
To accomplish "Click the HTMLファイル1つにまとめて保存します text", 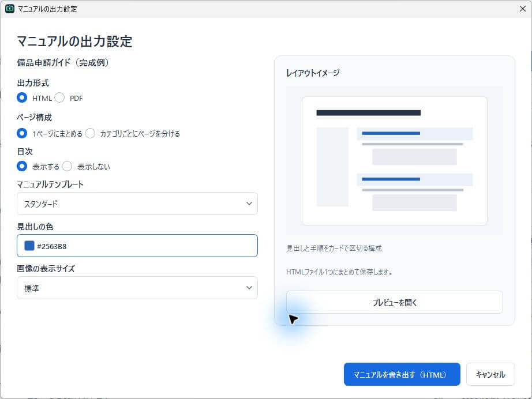I will [x=340, y=272].
